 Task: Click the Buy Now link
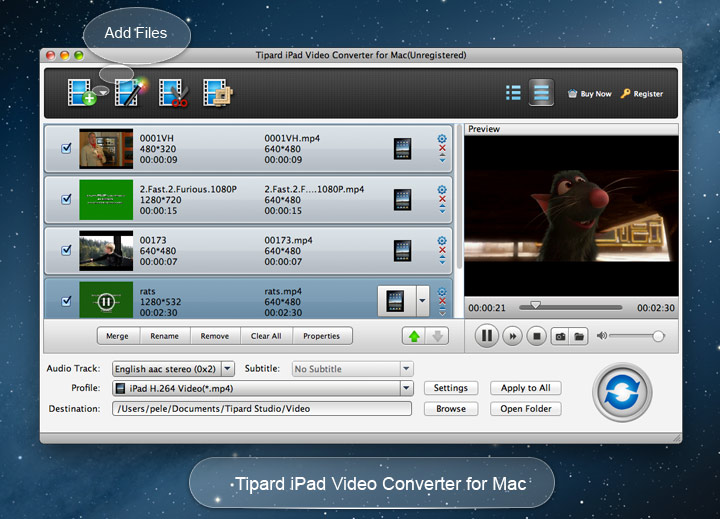pos(590,94)
